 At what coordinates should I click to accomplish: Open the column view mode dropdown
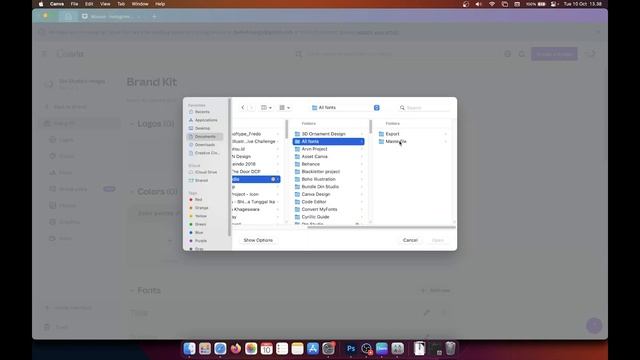pyautogui.click(x=266, y=107)
